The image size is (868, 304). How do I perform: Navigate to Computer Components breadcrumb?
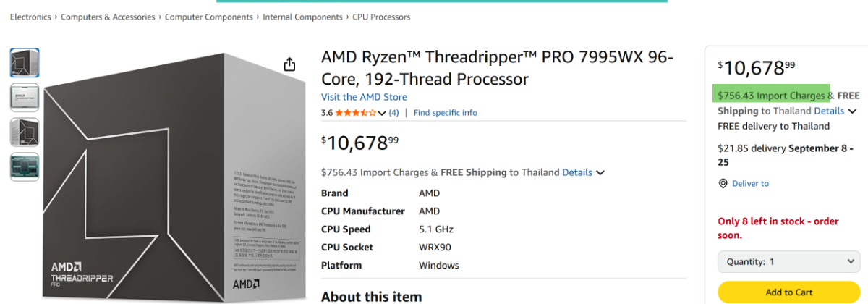pyautogui.click(x=209, y=17)
